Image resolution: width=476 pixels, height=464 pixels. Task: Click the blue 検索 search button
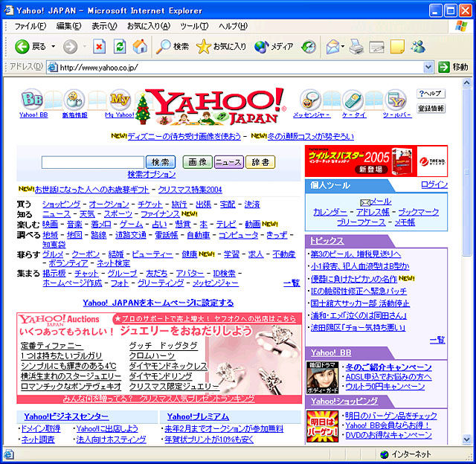coord(161,162)
